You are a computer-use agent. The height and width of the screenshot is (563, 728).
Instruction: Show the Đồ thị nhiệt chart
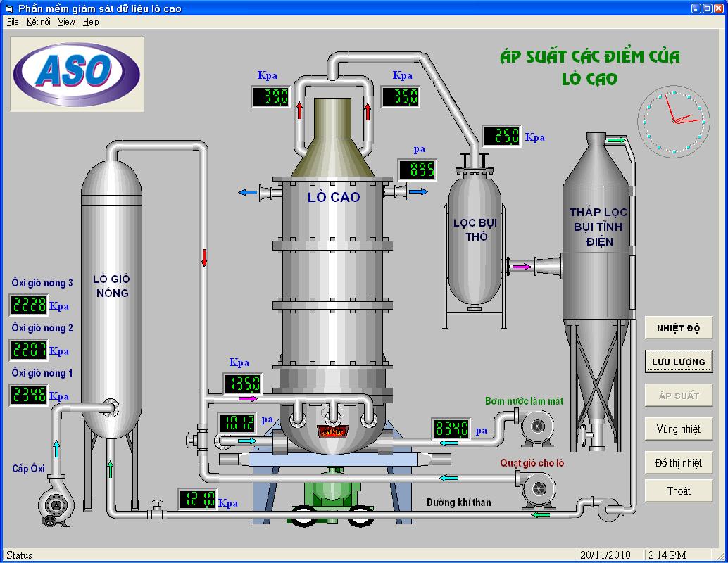678,463
